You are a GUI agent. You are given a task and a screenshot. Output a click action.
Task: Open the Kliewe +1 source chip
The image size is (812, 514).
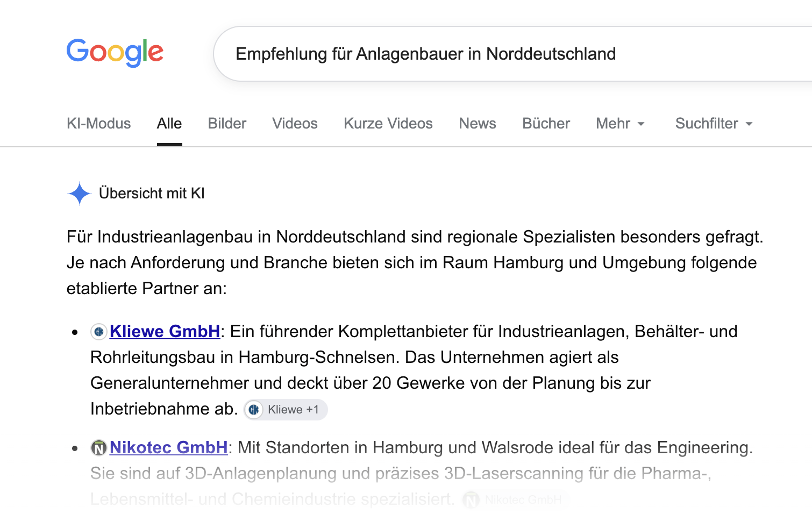286,410
